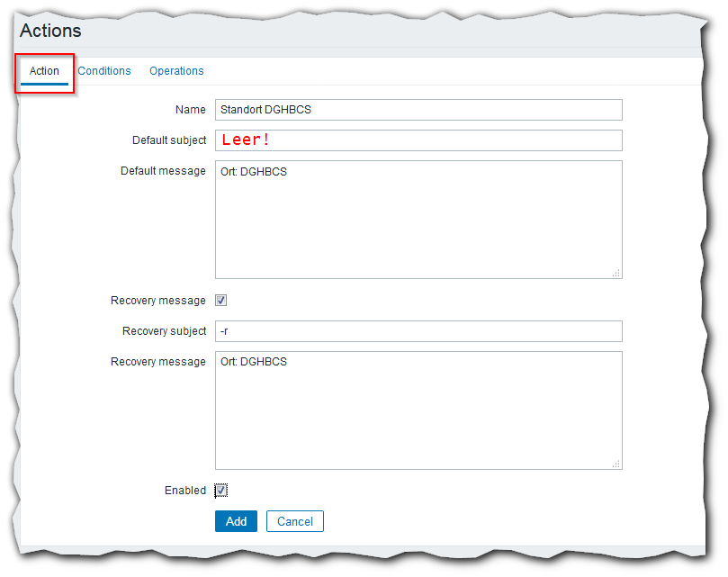
Task: Click the "Default subject" label text
Action: click(169, 140)
